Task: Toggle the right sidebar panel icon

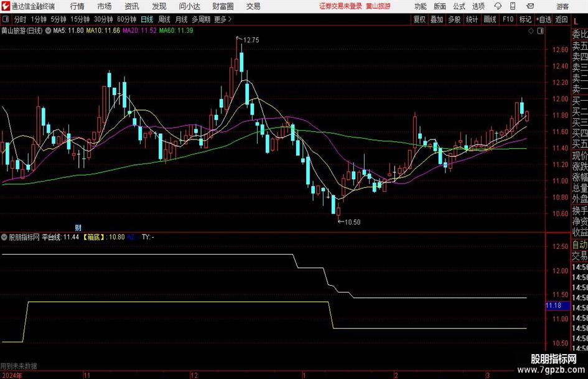Action: point(540,31)
